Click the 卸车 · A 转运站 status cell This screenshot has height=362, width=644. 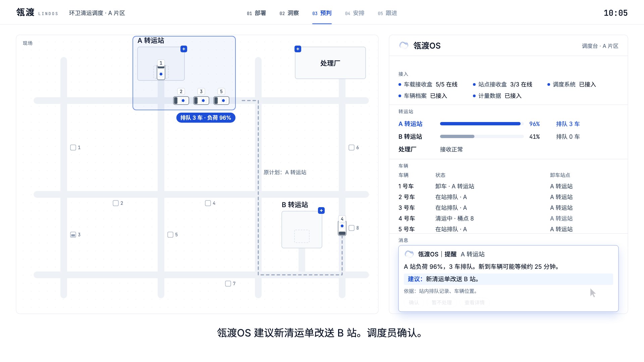click(455, 186)
